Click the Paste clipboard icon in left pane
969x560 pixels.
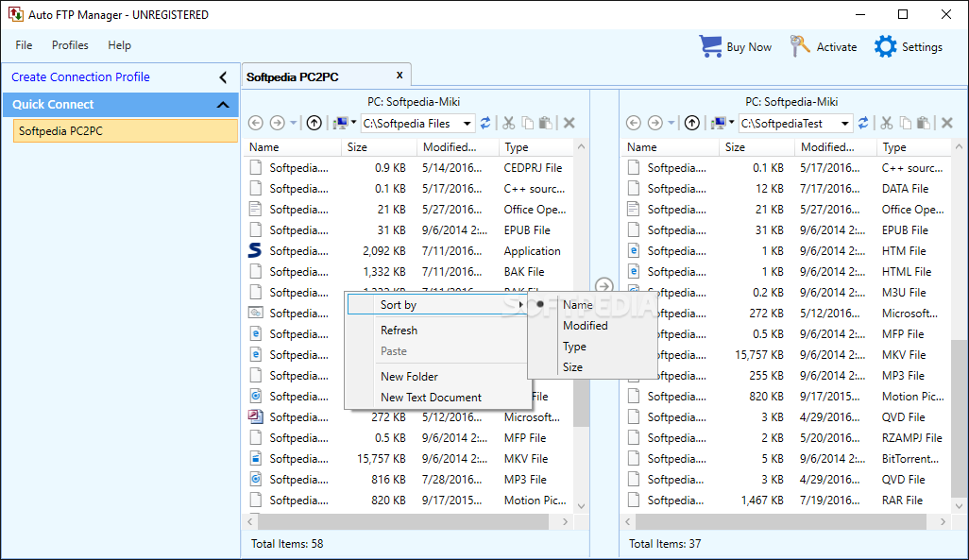coord(546,123)
